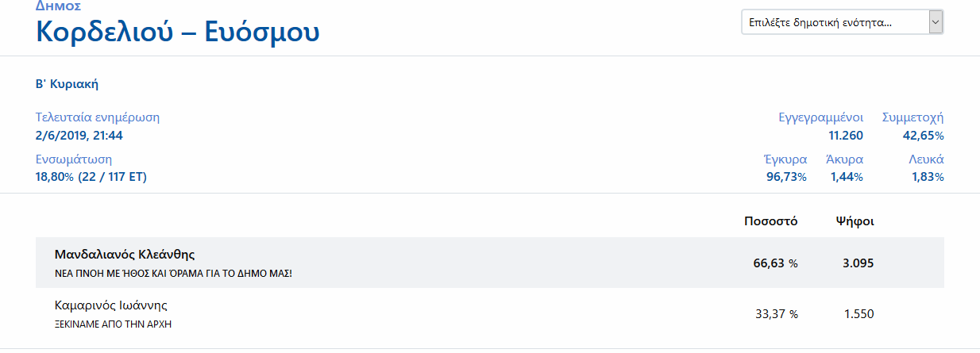Image resolution: width=980 pixels, height=353 pixels.
Task: Click the 'Ποσοστό' column header
Action: pos(770,221)
